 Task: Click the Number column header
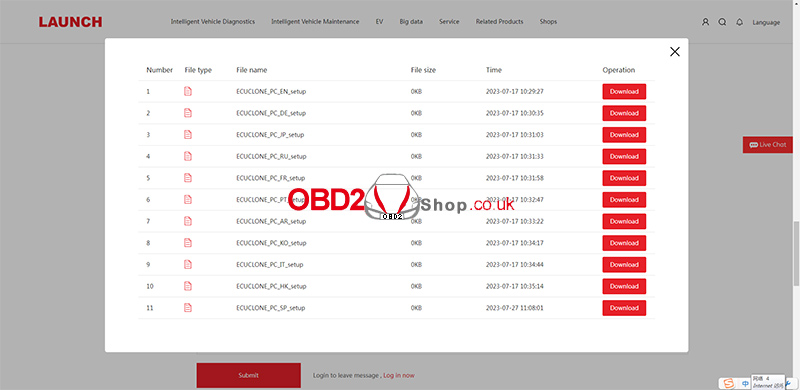[x=160, y=70]
